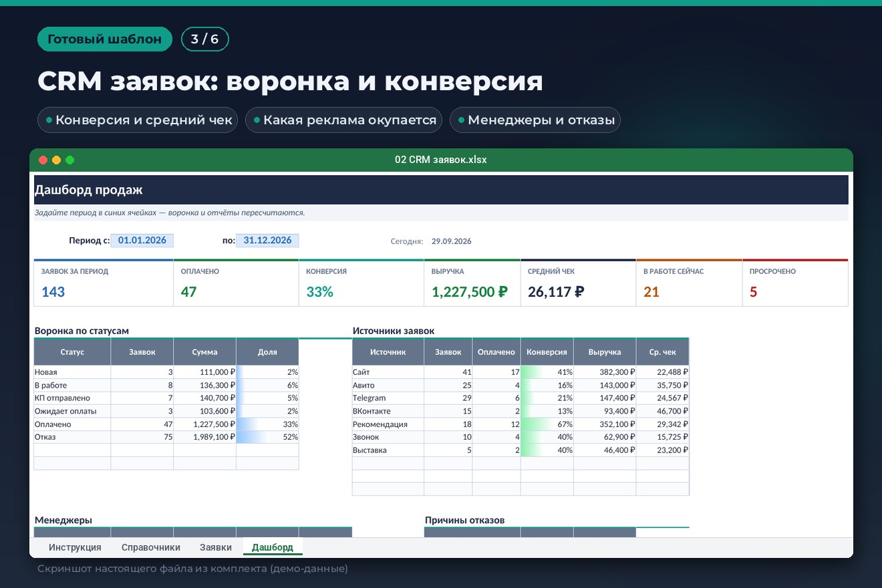The image size is (882, 588).
Task: Click the Источник column header
Action: point(388,352)
